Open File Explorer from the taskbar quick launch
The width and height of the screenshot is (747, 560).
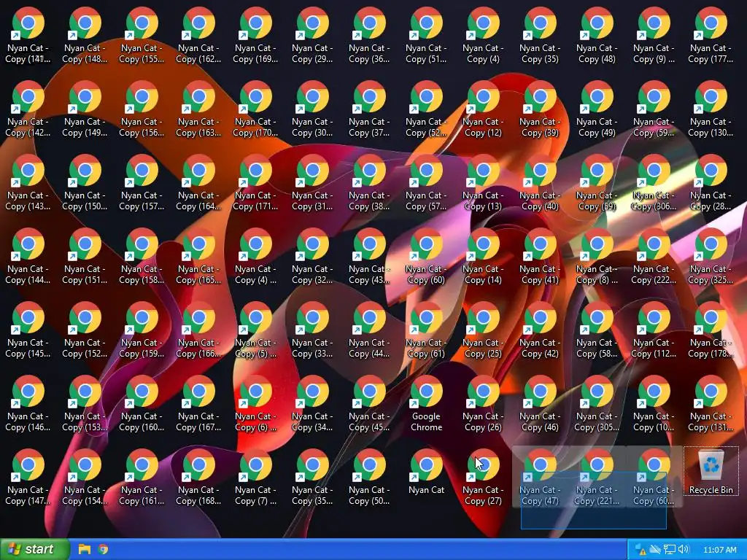point(85,549)
